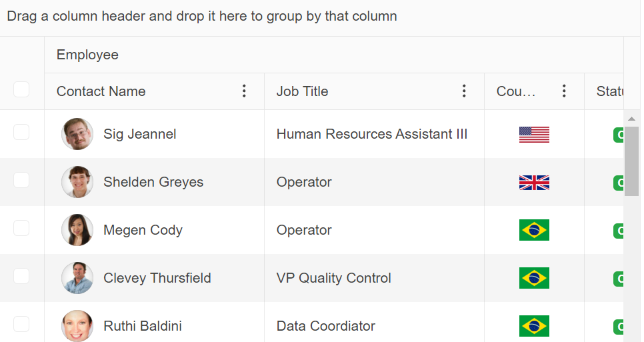Click the Shelden Greyes name text
Viewport: 644px width, 342px height.
click(153, 182)
